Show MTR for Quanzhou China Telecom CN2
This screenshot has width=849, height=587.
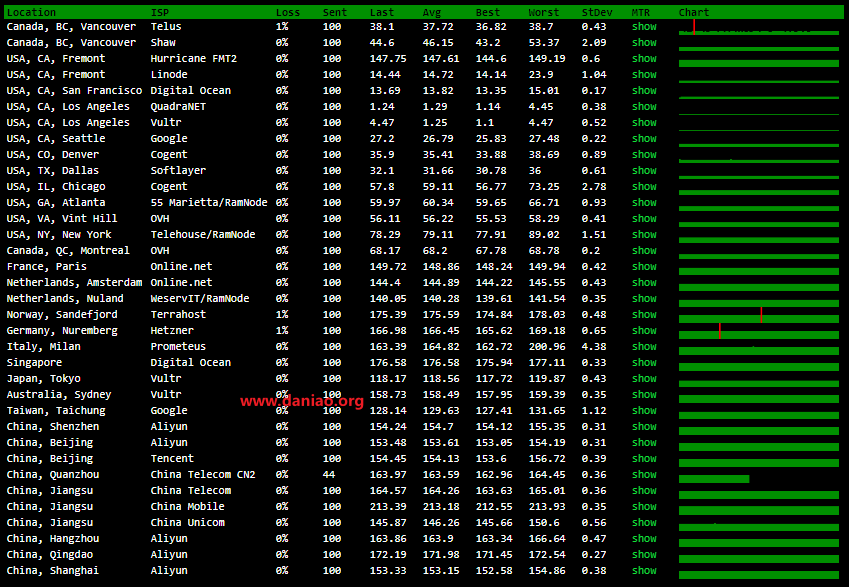(x=644, y=474)
